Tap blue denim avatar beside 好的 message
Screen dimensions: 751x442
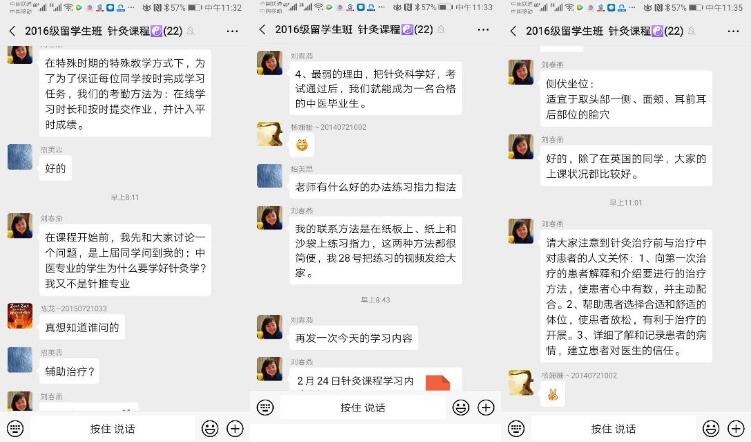(x=20, y=157)
